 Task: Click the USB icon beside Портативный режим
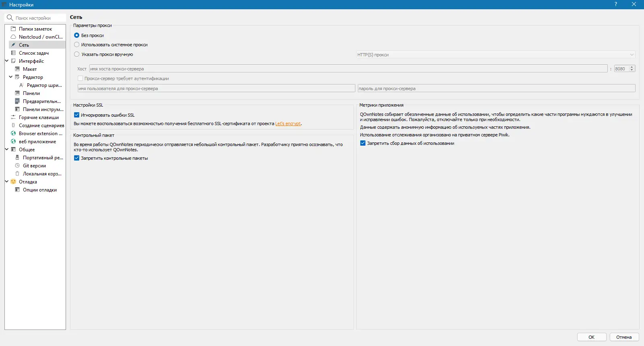click(17, 158)
